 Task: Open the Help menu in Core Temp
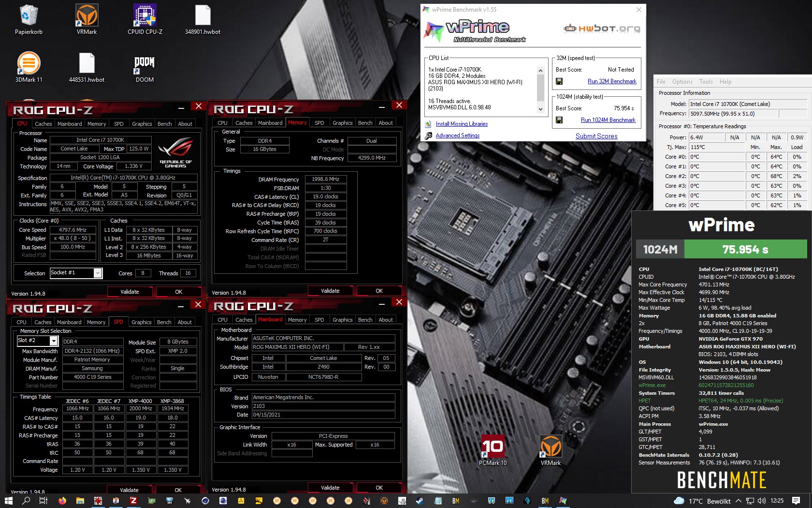[725, 82]
